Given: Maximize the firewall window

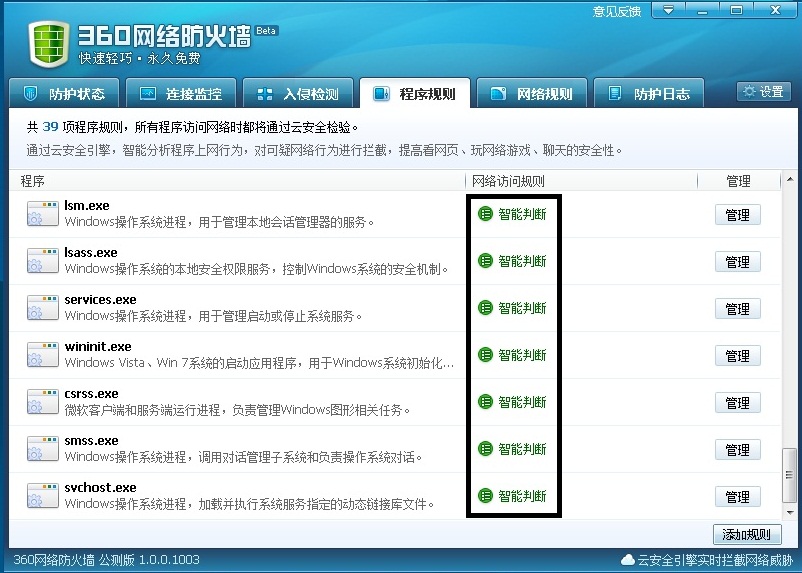Looking at the screenshot, I should coord(737,10).
